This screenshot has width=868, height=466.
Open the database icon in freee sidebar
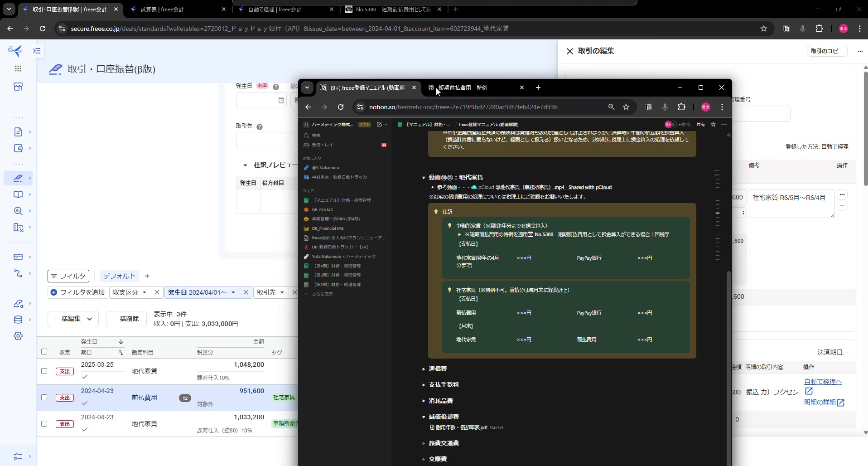(x=18, y=320)
